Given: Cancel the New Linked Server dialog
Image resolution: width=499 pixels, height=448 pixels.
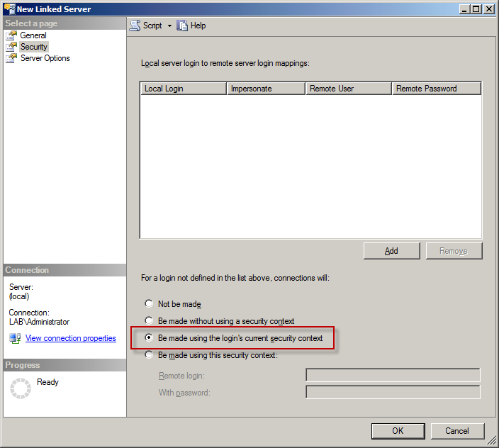Looking at the screenshot, I should point(457,431).
